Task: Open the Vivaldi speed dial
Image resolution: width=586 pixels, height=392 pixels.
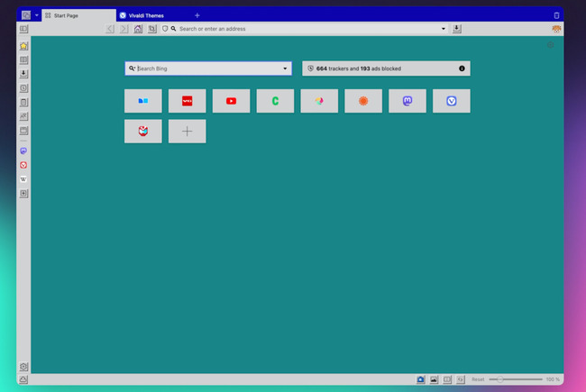Action: 452,101
